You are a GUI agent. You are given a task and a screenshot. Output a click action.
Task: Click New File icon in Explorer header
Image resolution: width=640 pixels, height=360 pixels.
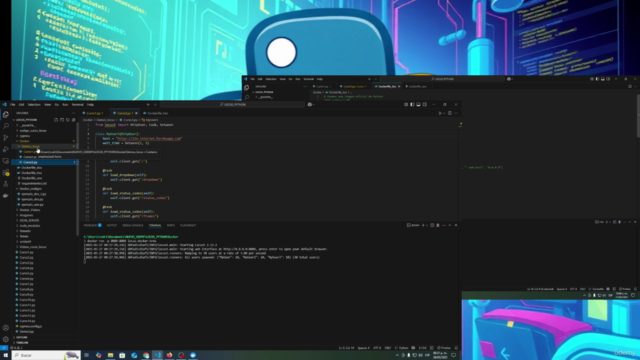click(x=56, y=120)
